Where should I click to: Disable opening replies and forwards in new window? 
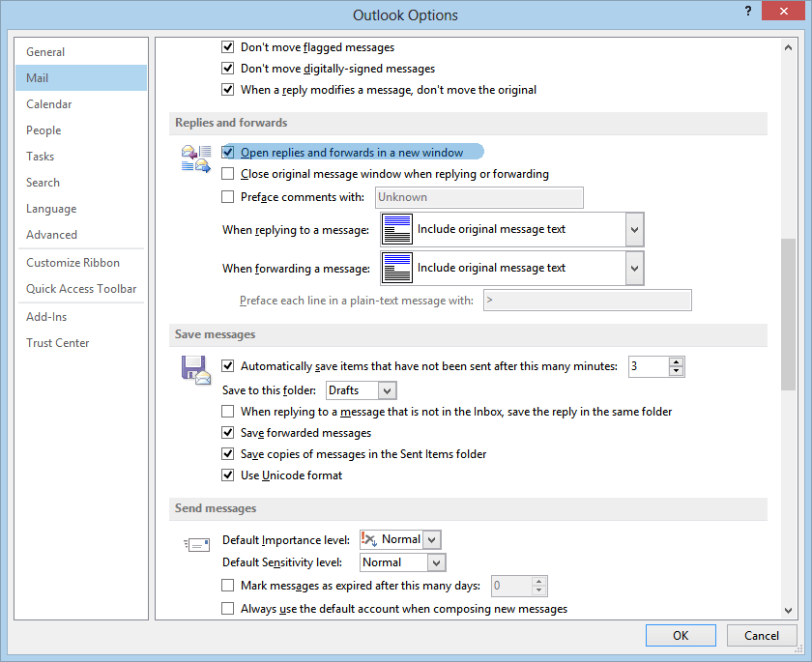tap(227, 152)
